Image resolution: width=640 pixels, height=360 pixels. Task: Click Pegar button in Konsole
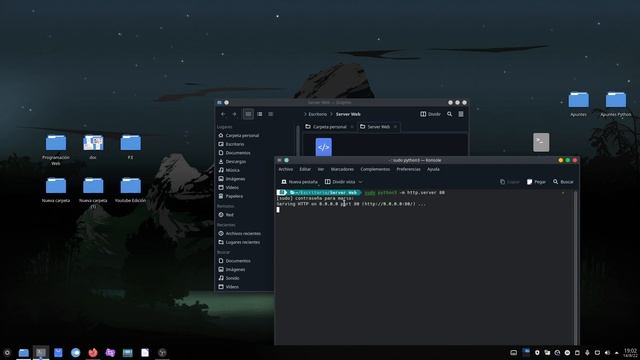click(536, 182)
